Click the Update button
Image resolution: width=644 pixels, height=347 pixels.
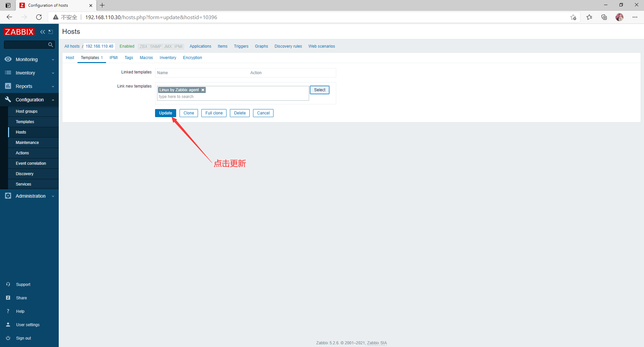165,113
